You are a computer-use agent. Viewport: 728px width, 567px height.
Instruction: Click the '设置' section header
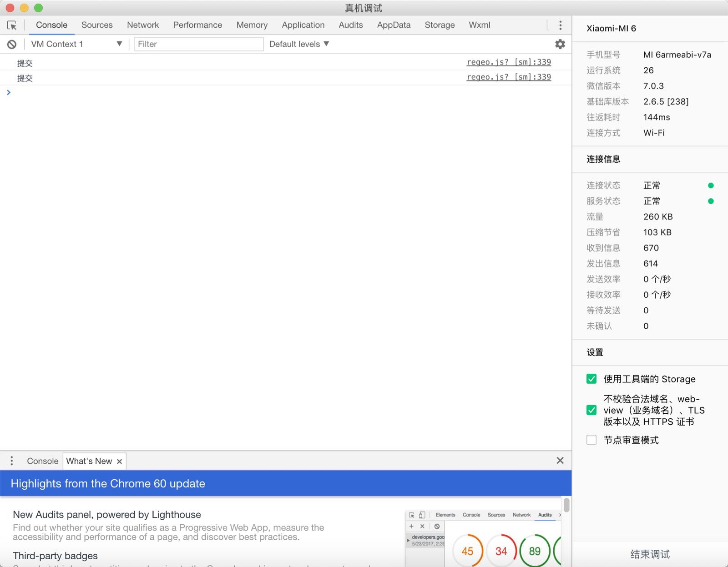[x=595, y=352]
